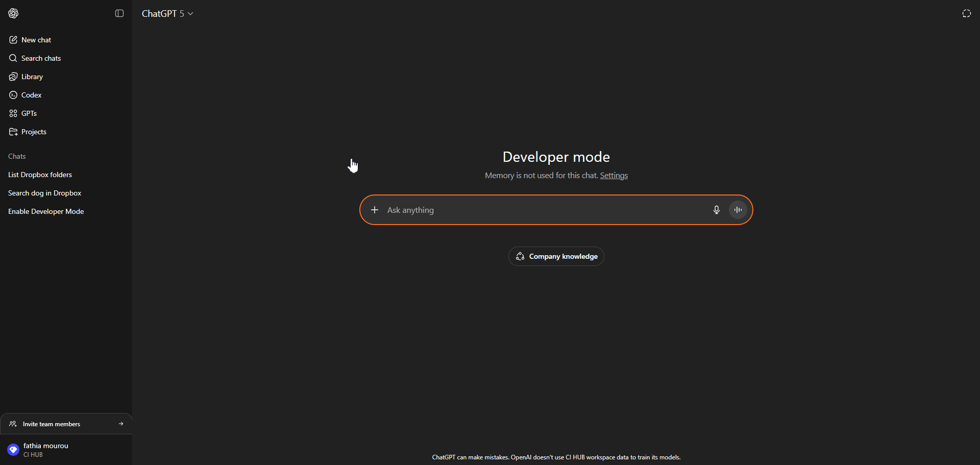Open the GPTs page
The width and height of the screenshot is (980, 465).
click(29, 113)
